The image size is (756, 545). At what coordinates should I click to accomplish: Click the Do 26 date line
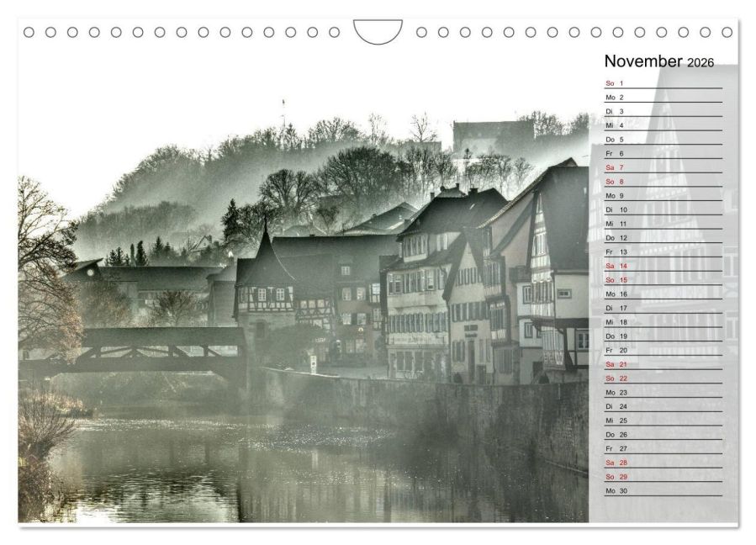coord(663,435)
